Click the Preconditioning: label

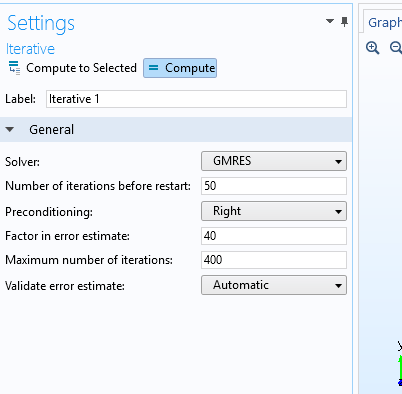pos(49,212)
